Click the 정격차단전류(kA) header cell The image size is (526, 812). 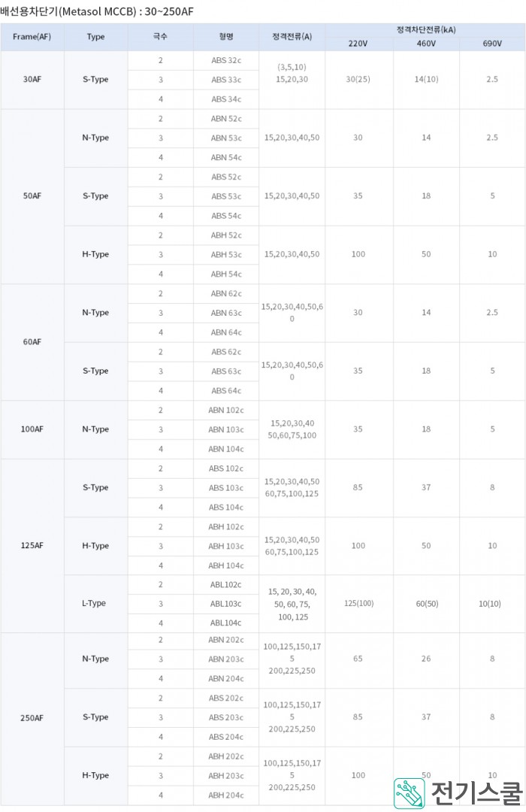(x=425, y=30)
